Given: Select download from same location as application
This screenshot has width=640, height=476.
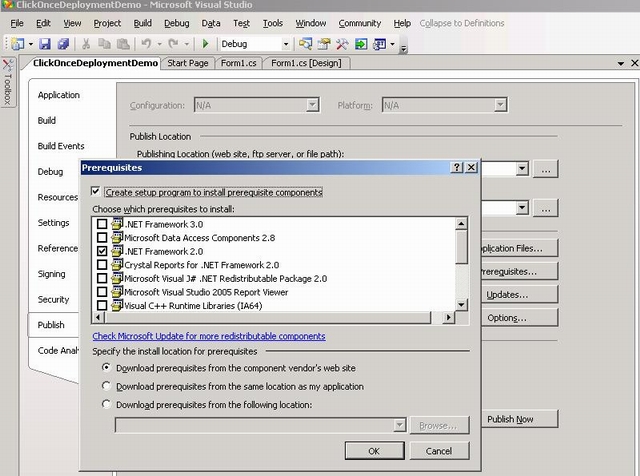Looking at the screenshot, I should pos(106,386).
